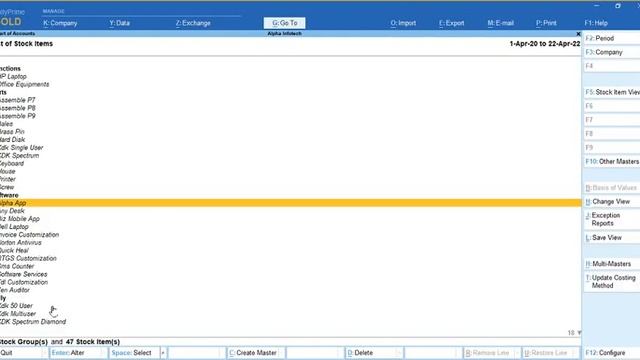640x360 pixels.
Task: Click Enter: Alter button
Action: click(78, 353)
